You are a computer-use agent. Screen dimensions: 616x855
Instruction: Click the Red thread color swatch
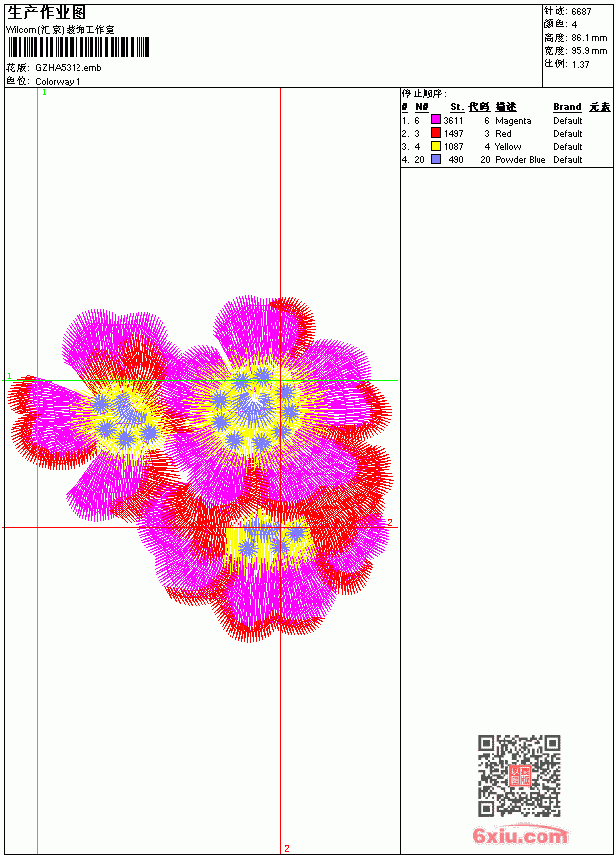pos(435,132)
